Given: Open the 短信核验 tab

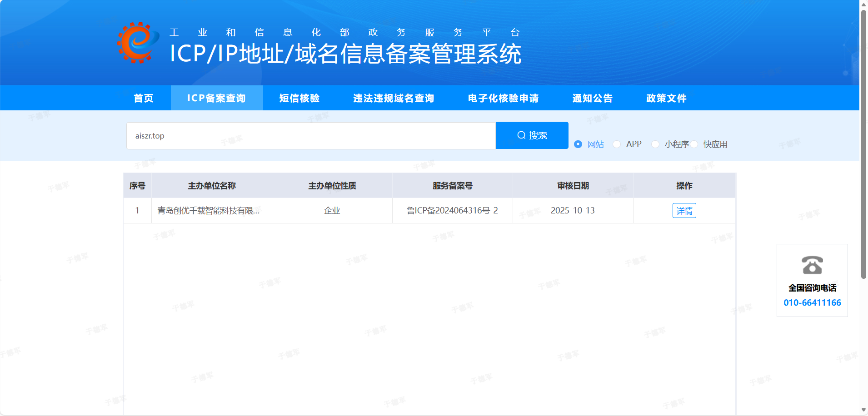Looking at the screenshot, I should (x=299, y=98).
